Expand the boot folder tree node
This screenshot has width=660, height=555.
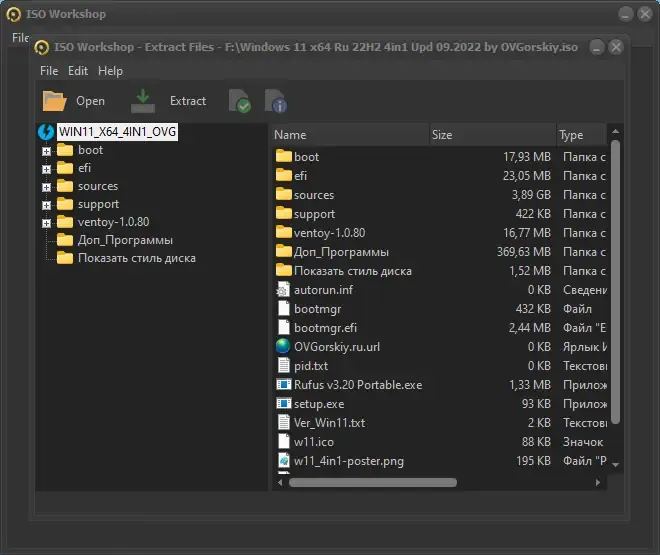pos(46,151)
